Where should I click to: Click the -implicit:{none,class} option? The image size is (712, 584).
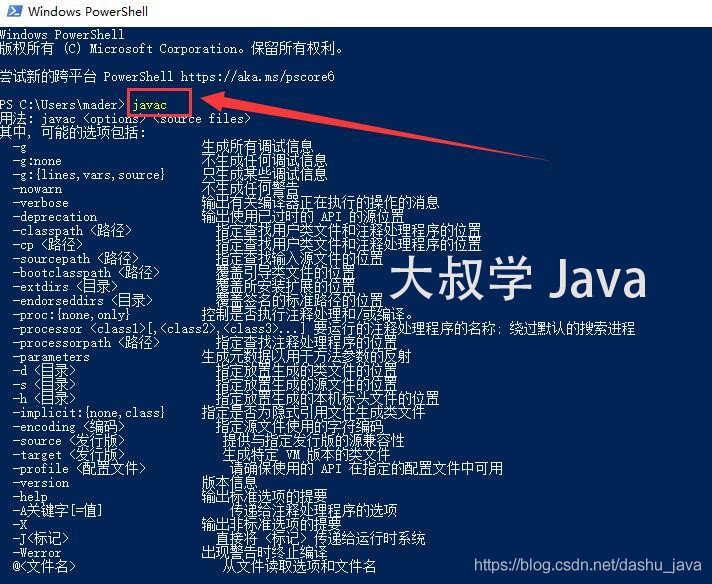point(89,412)
